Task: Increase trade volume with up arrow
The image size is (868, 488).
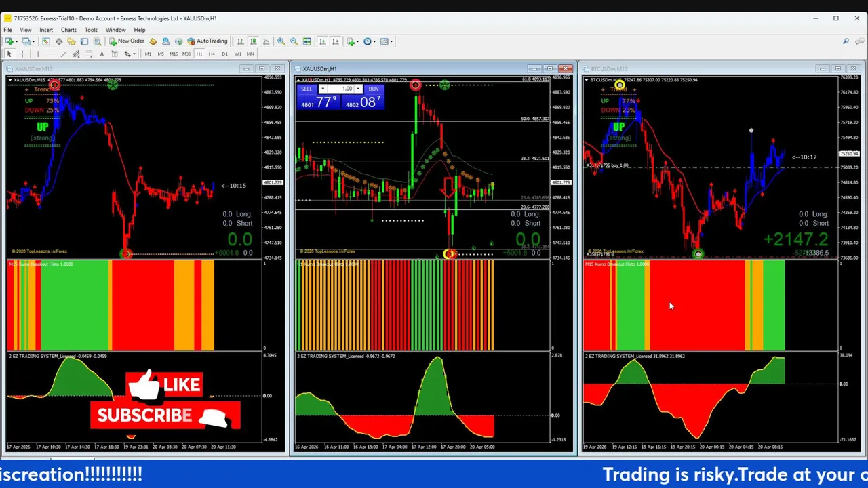Action: 358,89
